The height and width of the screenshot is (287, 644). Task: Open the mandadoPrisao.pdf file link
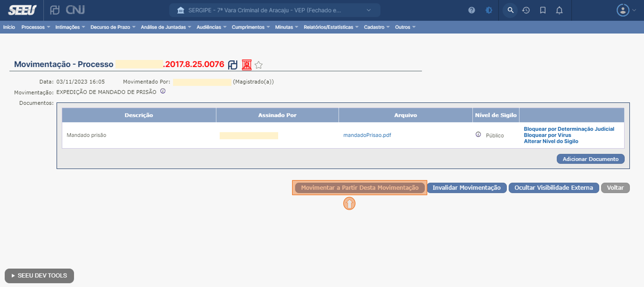coord(367,135)
